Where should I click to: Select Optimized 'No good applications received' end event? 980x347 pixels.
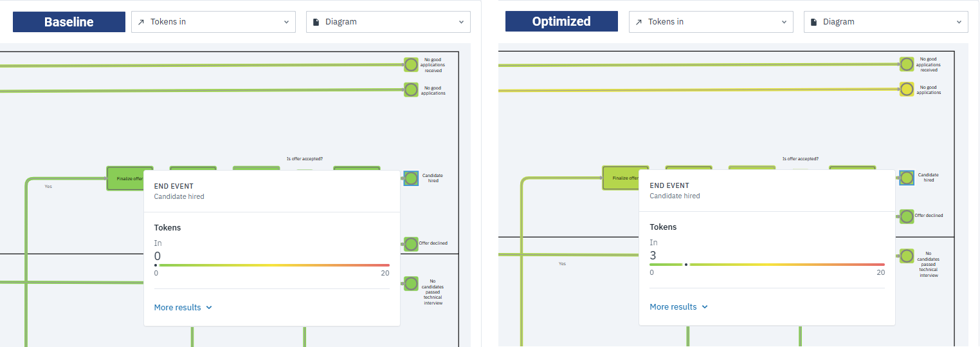click(x=907, y=64)
